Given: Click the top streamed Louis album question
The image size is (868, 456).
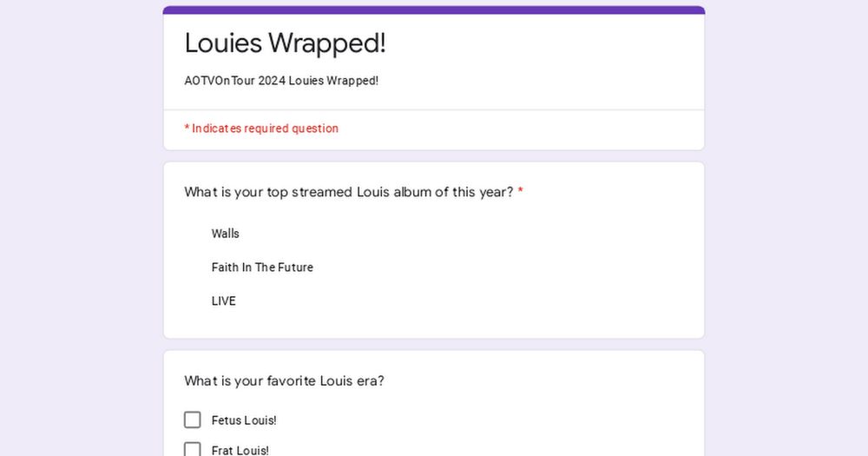Looking at the screenshot, I should (x=348, y=192).
